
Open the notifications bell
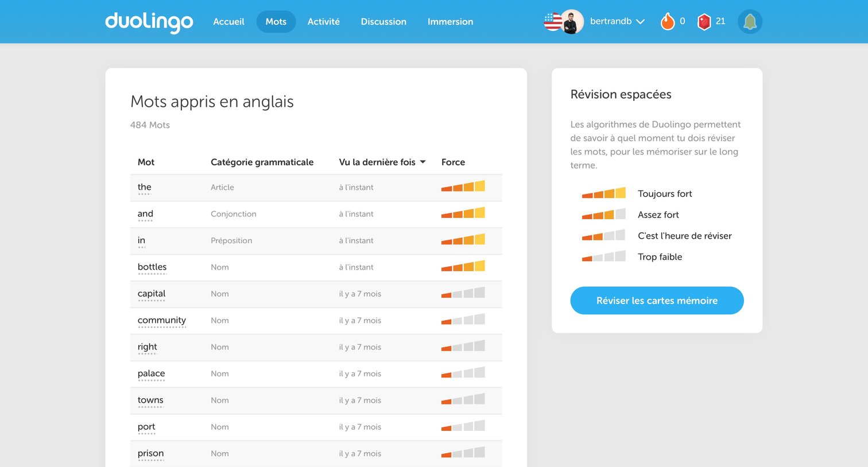tap(750, 22)
